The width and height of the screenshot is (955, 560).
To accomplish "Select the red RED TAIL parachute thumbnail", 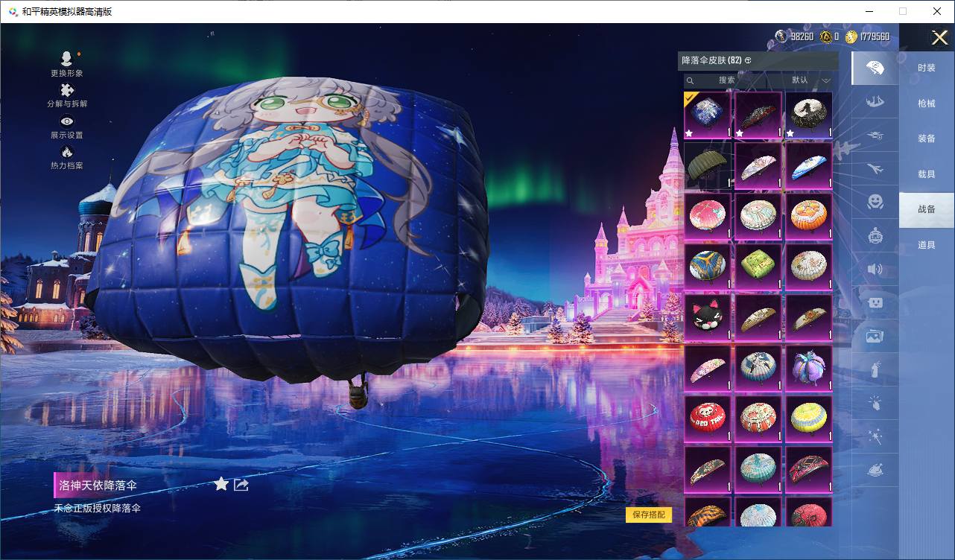I will tap(707, 419).
